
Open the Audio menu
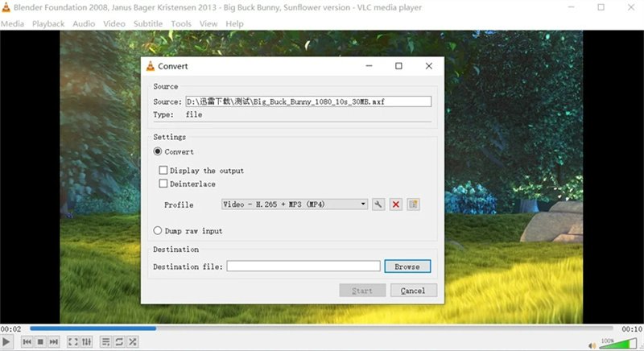click(84, 24)
